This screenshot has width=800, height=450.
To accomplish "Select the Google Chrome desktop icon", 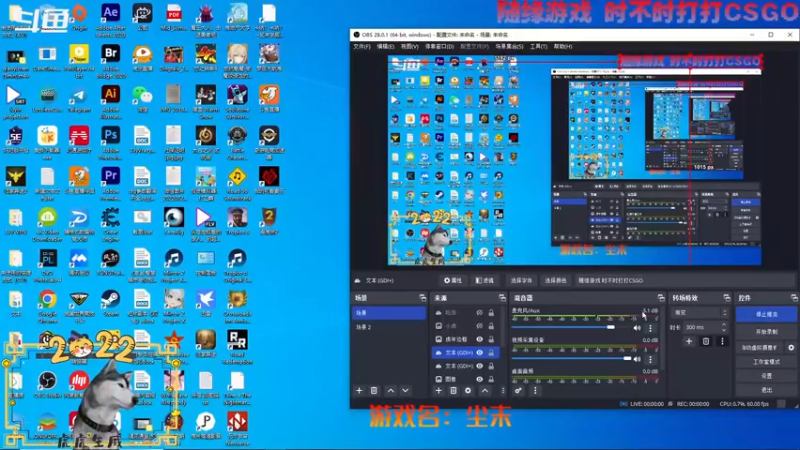I will tap(47, 306).
